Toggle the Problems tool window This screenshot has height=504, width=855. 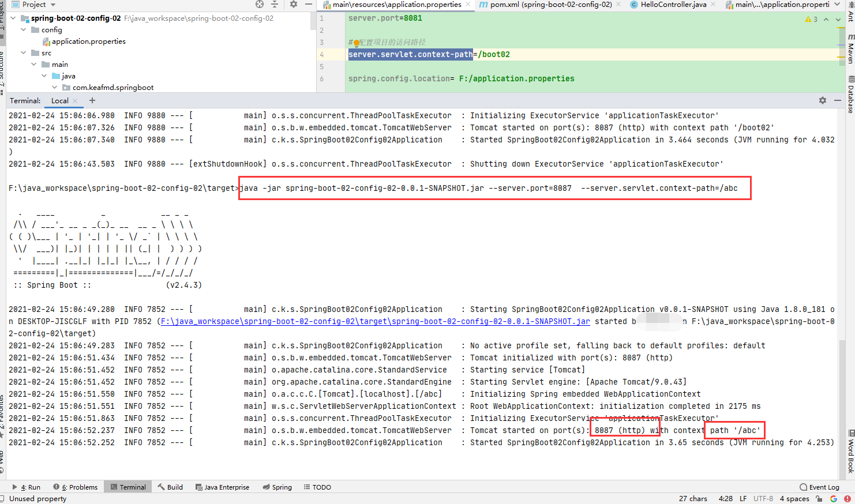point(75,487)
